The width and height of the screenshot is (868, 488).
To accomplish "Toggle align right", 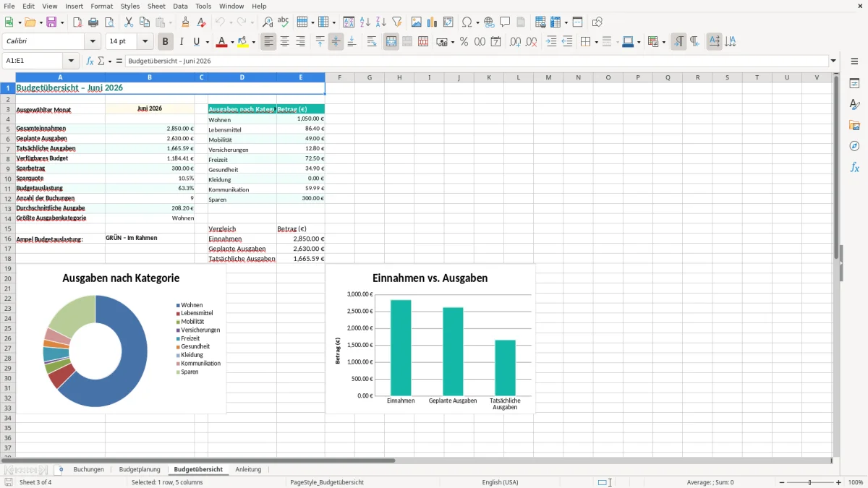I will click(300, 42).
